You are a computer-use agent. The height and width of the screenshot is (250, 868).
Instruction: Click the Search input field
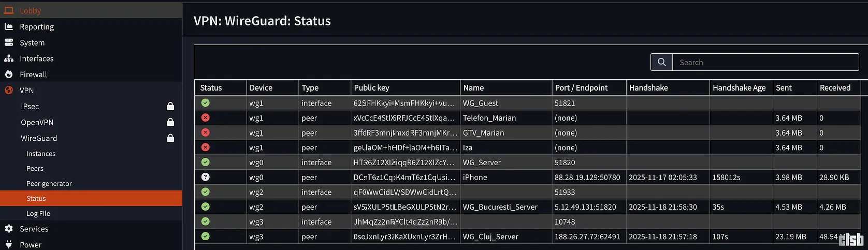pyautogui.click(x=765, y=62)
